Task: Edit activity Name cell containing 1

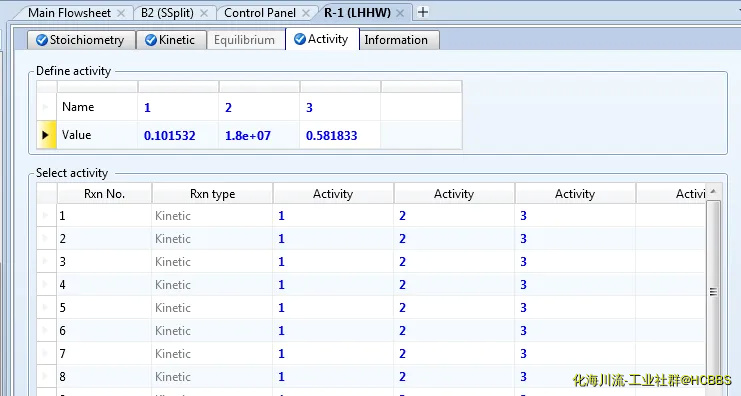Action: point(178,107)
